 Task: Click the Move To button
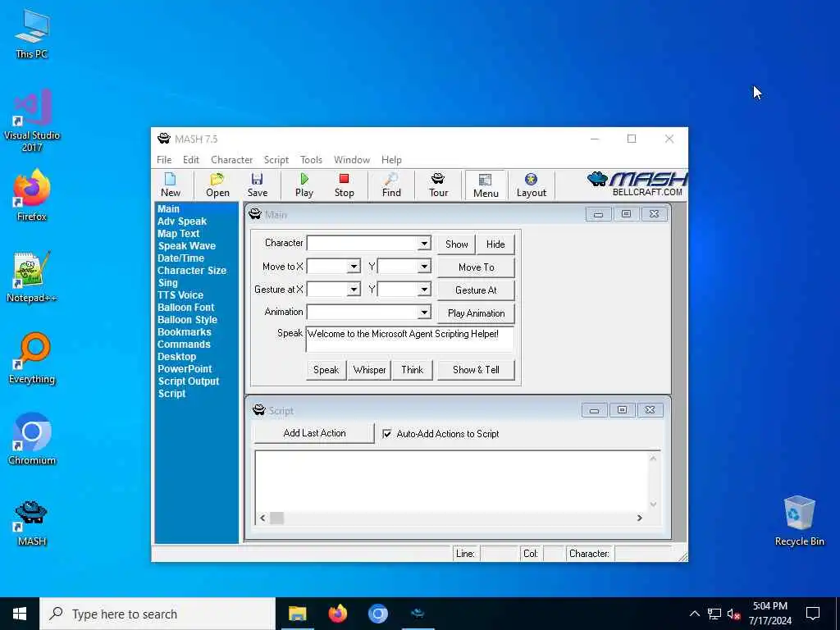click(x=477, y=267)
